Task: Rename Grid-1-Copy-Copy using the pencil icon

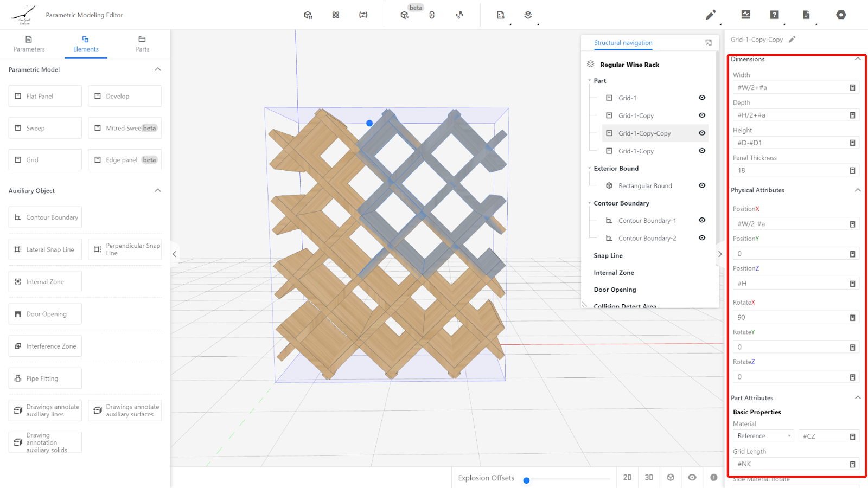Action: (792, 40)
